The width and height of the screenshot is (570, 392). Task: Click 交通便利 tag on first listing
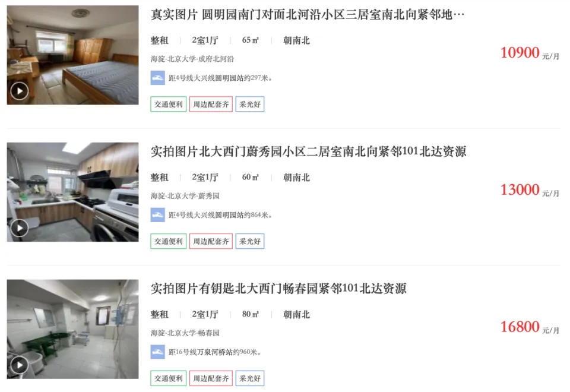point(169,105)
